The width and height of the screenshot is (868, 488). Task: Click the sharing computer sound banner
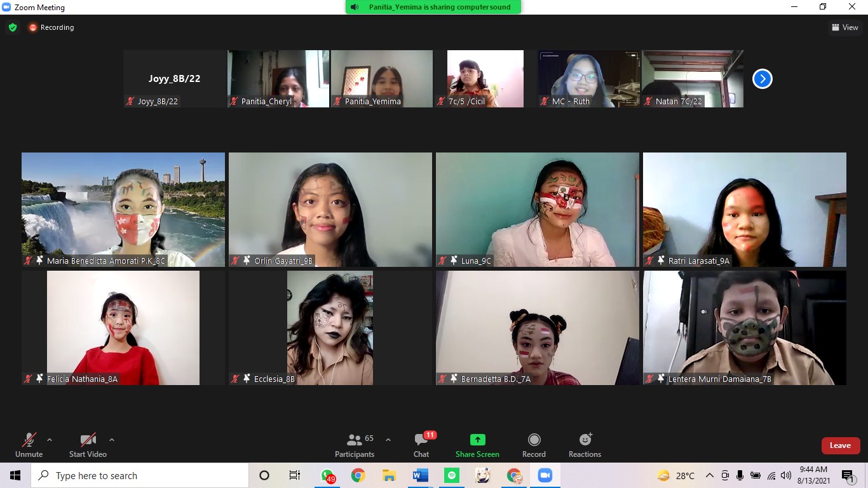tap(433, 7)
